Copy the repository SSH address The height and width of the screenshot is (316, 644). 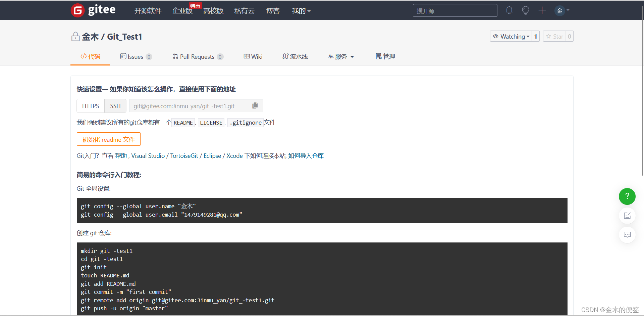(x=255, y=105)
